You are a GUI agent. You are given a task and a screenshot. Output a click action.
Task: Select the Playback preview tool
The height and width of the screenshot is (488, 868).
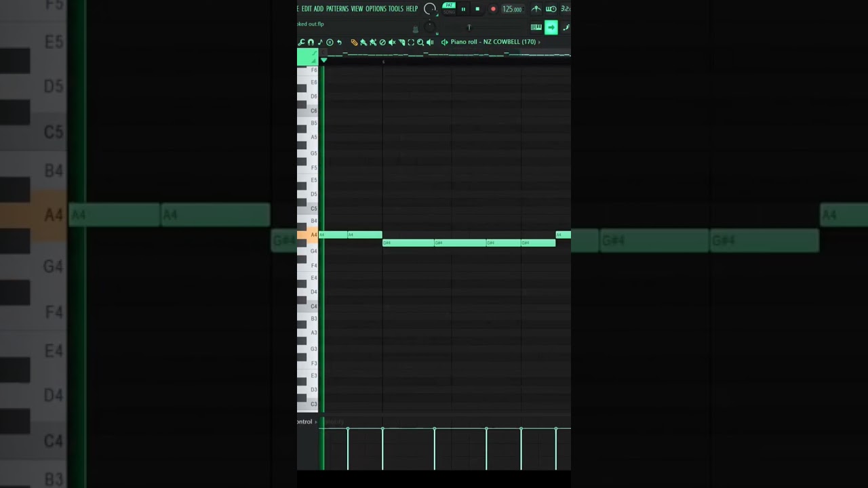pos(430,41)
